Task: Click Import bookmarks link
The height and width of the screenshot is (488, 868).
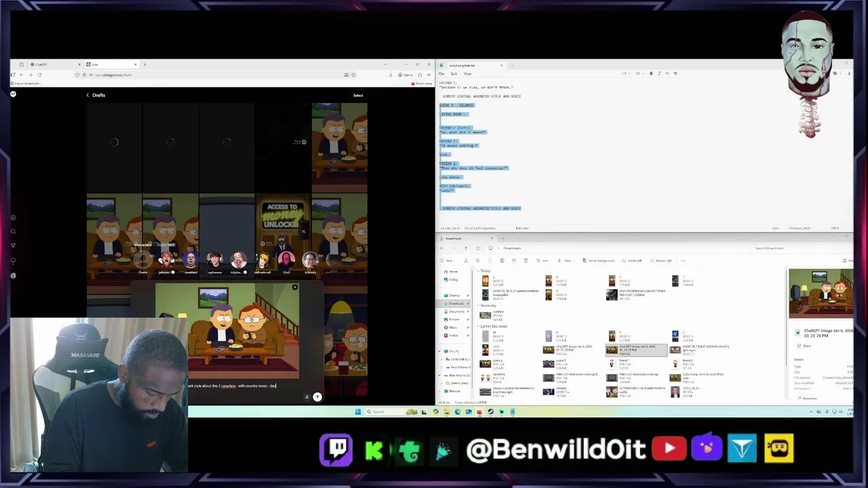Action: (x=27, y=83)
